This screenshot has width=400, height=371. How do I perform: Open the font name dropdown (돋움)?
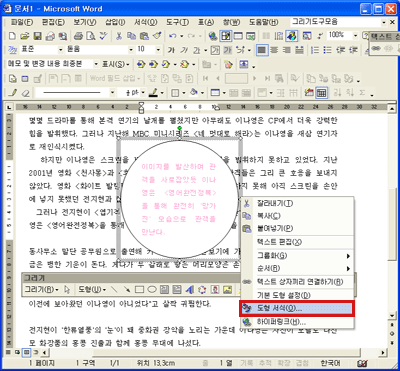[131, 50]
